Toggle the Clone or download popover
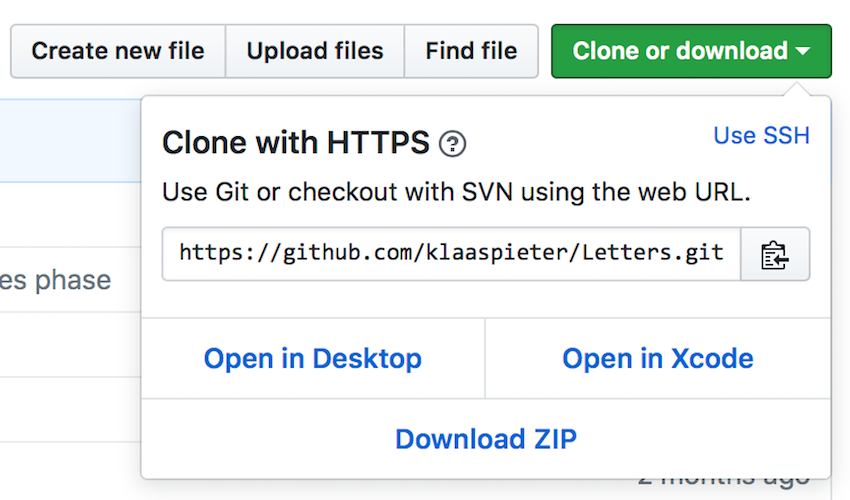The image size is (850, 500). point(690,51)
